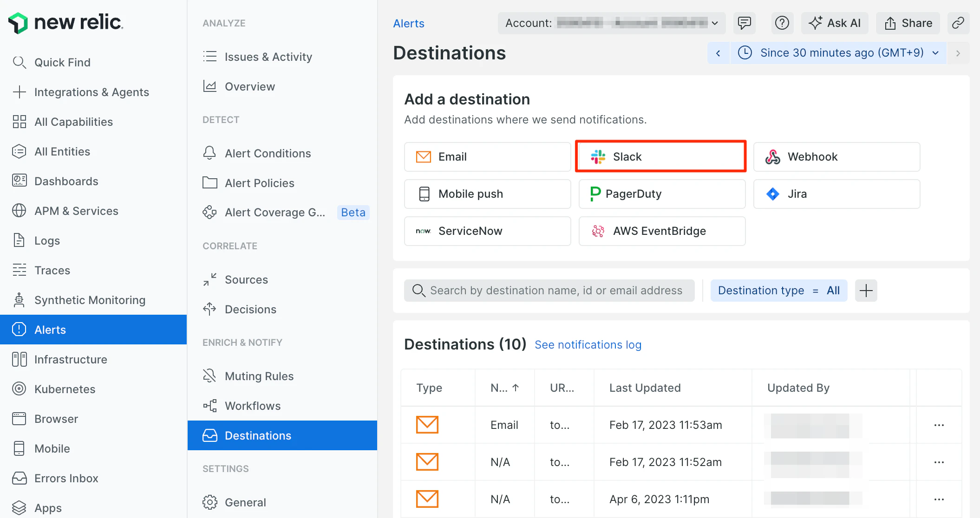Click the Decisions icon under Correlate
980x518 pixels.
tap(210, 309)
